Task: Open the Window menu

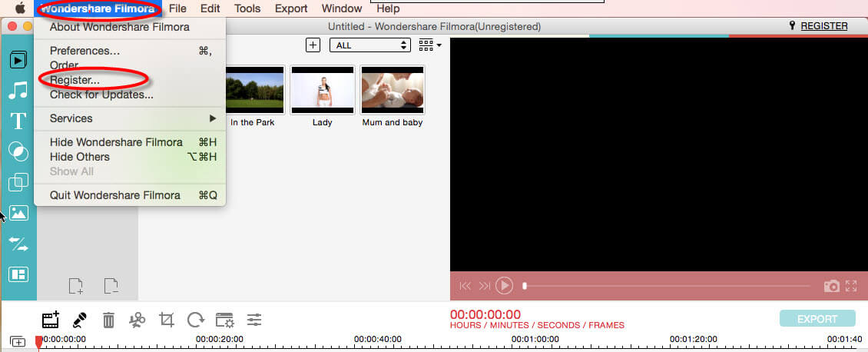Action: [342, 8]
